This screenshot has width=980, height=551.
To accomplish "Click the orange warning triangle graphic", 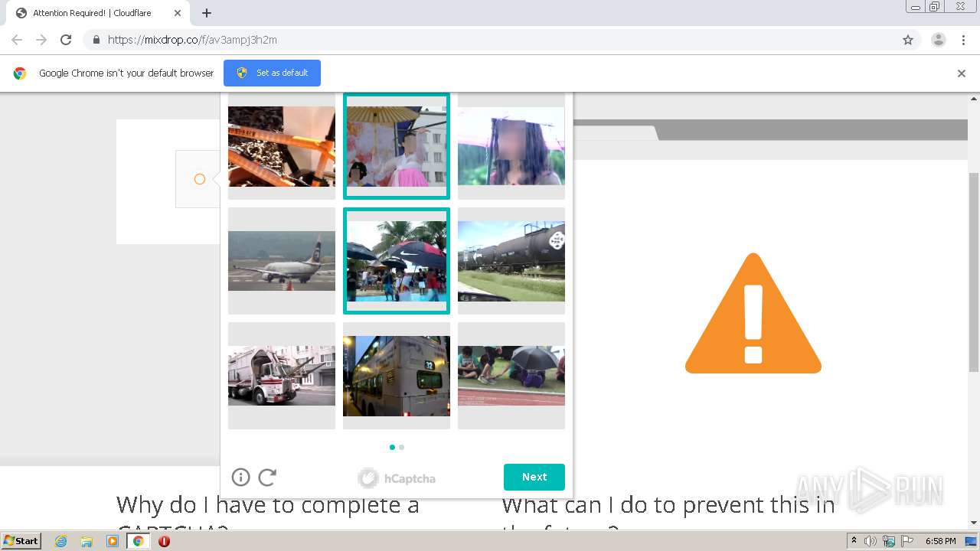I will click(x=753, y=314).
